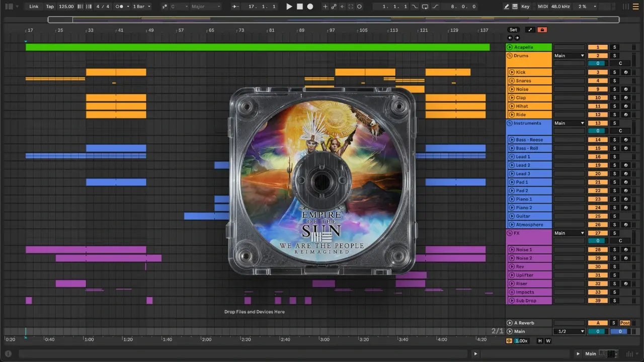Adjust the FX group volume slider
The image size is (644, 362).
tap(598, 241)
